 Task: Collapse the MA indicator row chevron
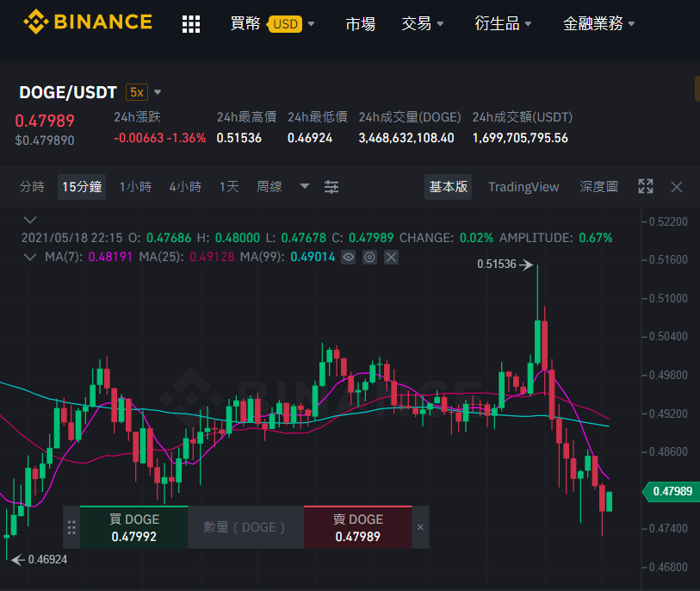coord(30,257)
